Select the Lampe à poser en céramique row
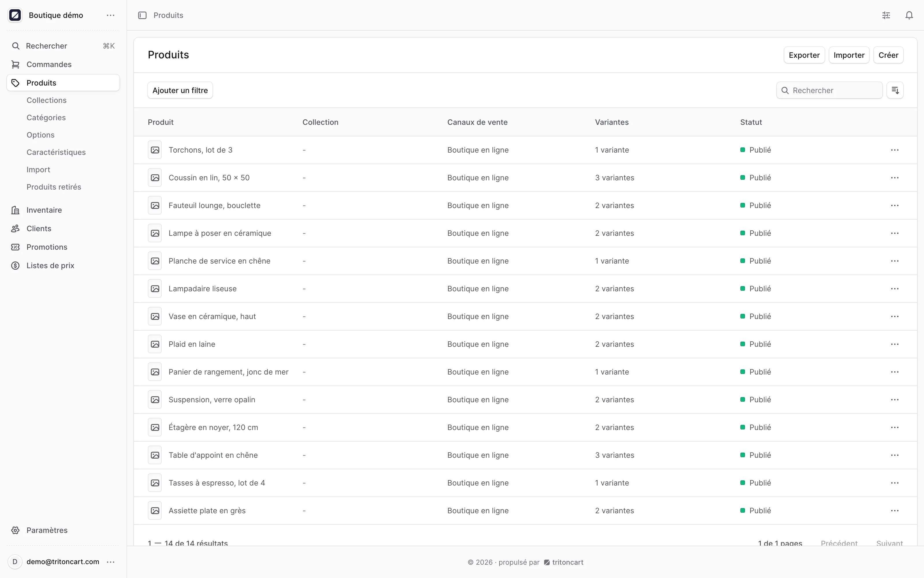This screenshot has height=578, width=924. click(525, 233)
